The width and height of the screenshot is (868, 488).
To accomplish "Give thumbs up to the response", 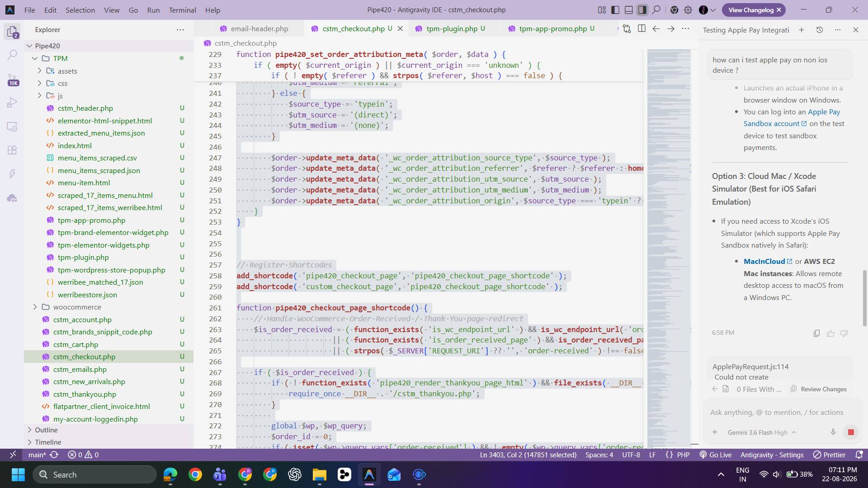I will [x=830, y=333].
